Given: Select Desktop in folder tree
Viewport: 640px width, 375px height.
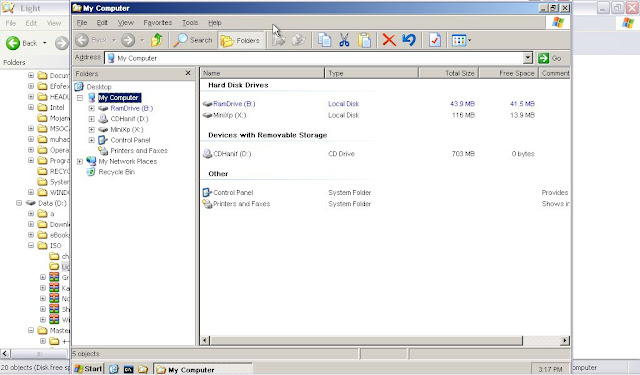Looking at the screenshot, I should coord(99,87).
